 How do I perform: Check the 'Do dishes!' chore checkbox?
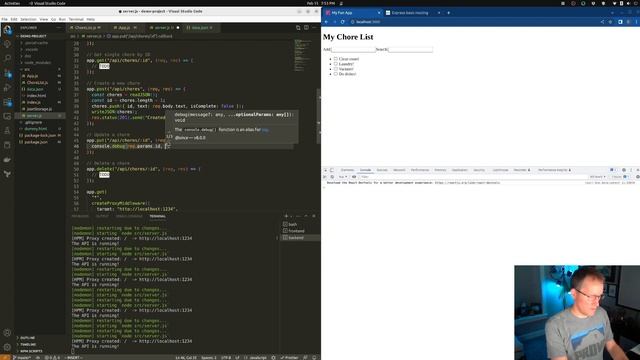[x=336, y=74]
